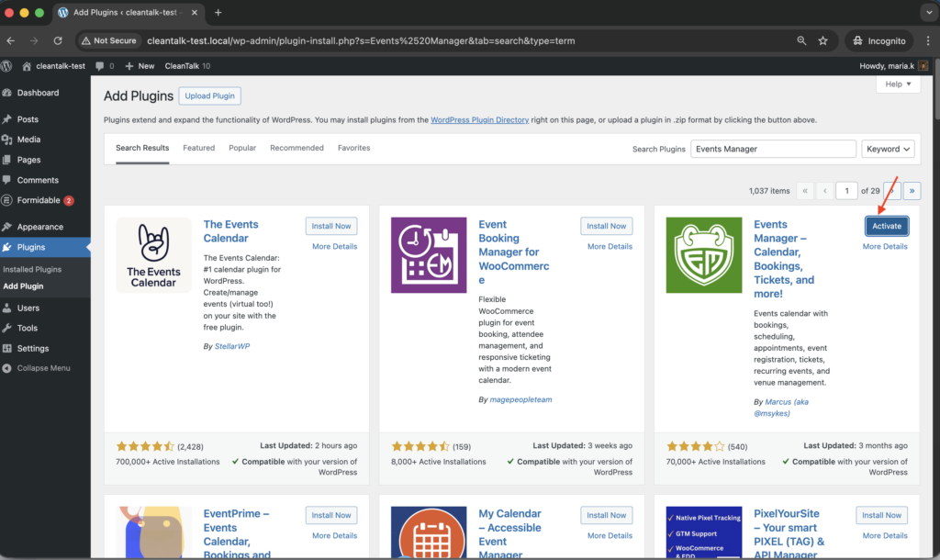The height and width of the screenshot is (560, 940).
Task: Open the comments bubble icon in admin bar
Action: click(x=99, y=66)
